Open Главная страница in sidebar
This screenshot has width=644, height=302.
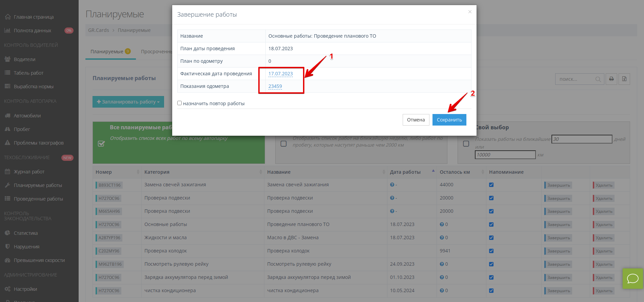(x=34, y=17)
